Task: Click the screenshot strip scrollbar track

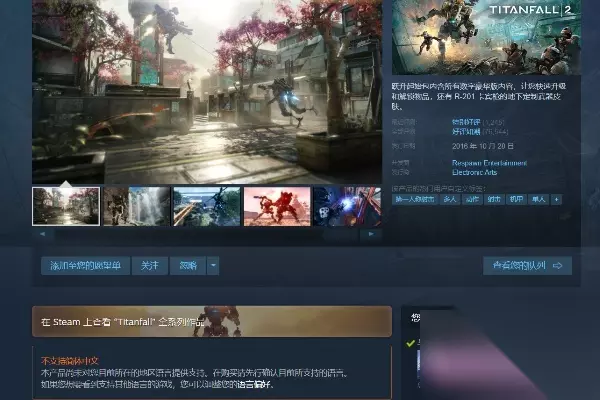Action: click(x=207, y=233)
